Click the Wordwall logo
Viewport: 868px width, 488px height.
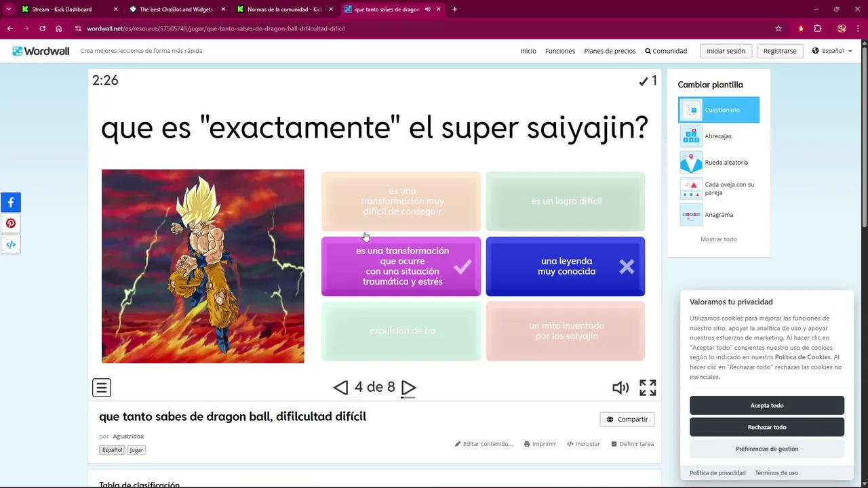point(41,51)
